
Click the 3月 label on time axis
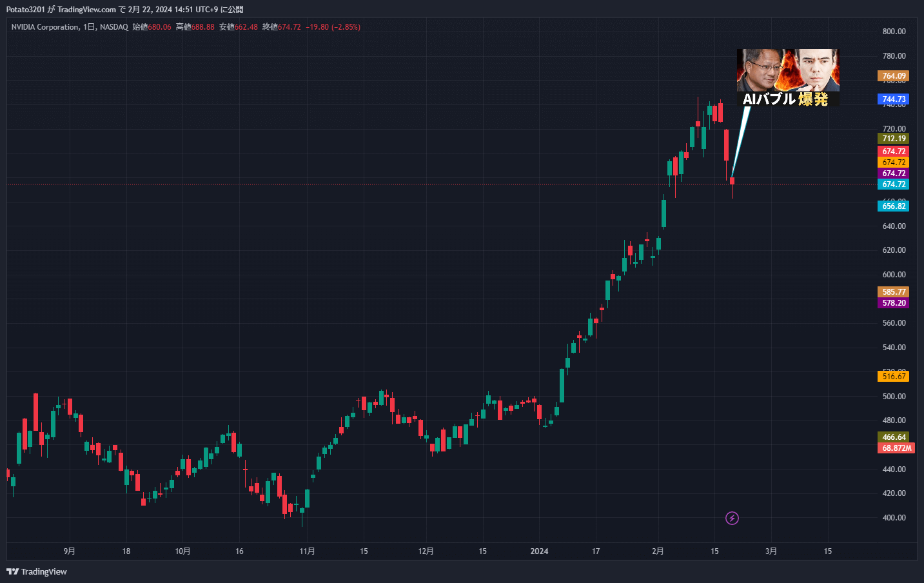pos(771,551)
